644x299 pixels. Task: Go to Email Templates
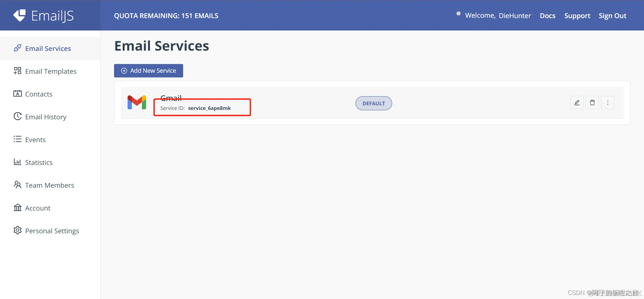50,71
